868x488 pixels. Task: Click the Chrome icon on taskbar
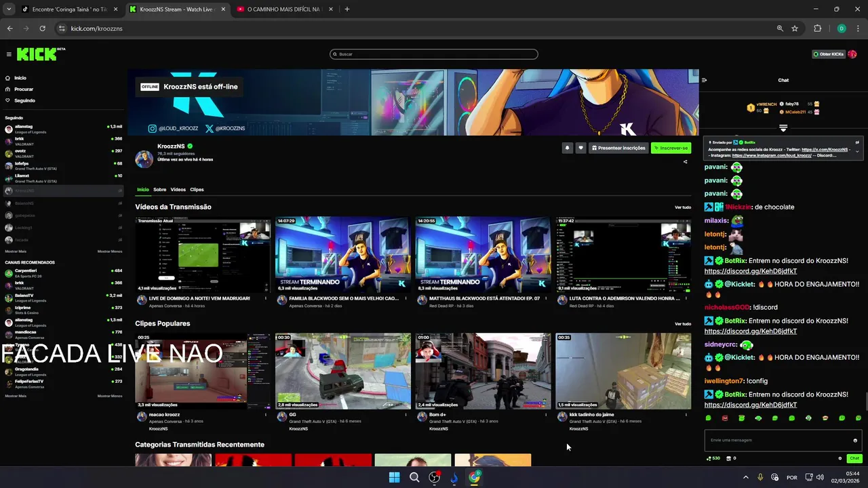(474, 477)
